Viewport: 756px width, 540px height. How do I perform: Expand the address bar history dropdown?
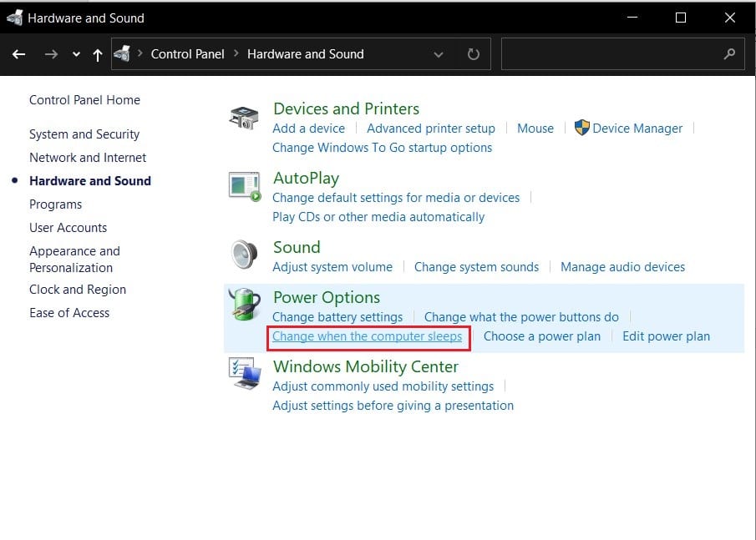coord(439,54)
